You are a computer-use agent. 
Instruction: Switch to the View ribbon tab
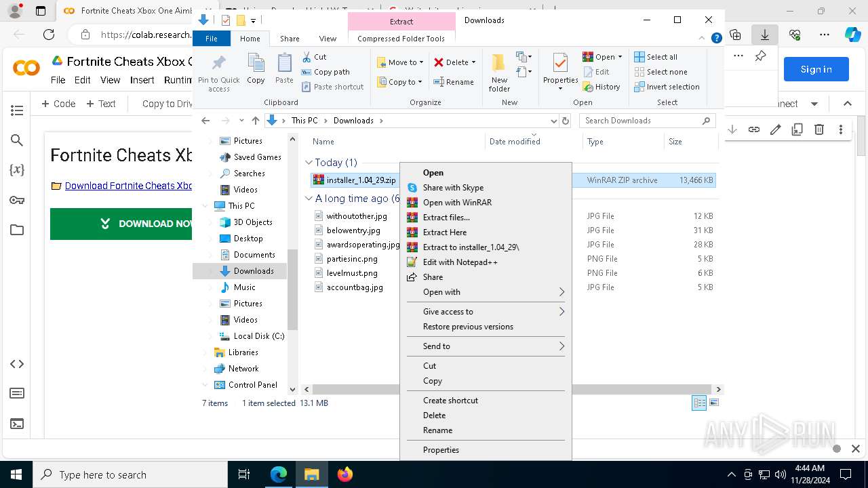pyautogui.click(x=328, y=39)
